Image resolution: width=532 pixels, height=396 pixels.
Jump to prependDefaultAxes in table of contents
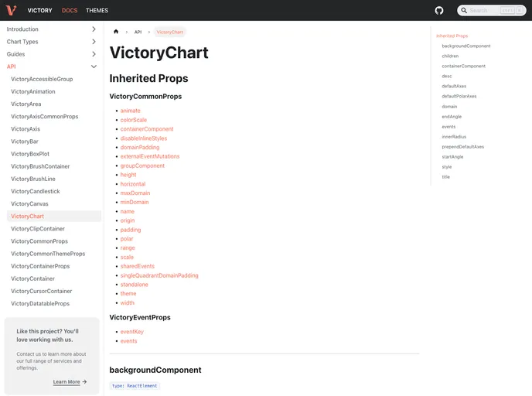click(462, 147)
